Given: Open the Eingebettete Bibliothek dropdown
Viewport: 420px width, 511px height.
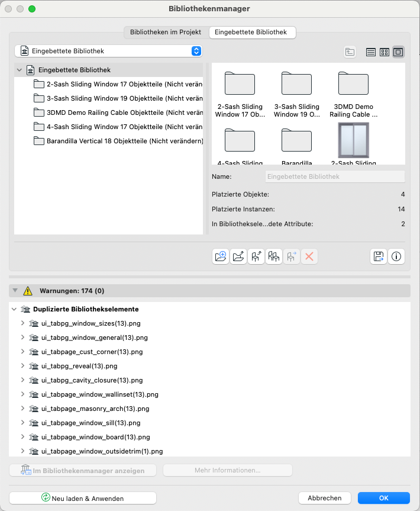Looking at the screenshot, I should coord(108,51).
